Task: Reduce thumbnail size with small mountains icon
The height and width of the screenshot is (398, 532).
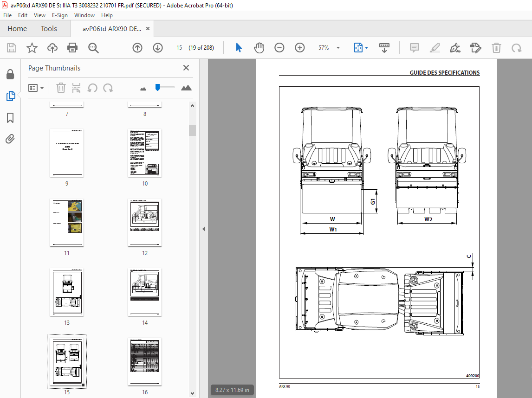Action: (x=143, y=89)
